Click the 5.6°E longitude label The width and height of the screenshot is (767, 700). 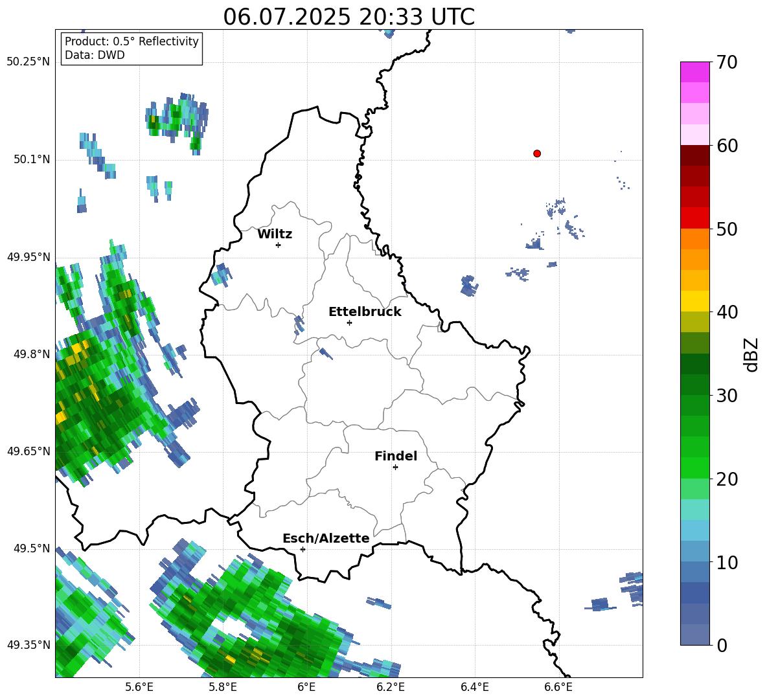(x=139, y=687)
